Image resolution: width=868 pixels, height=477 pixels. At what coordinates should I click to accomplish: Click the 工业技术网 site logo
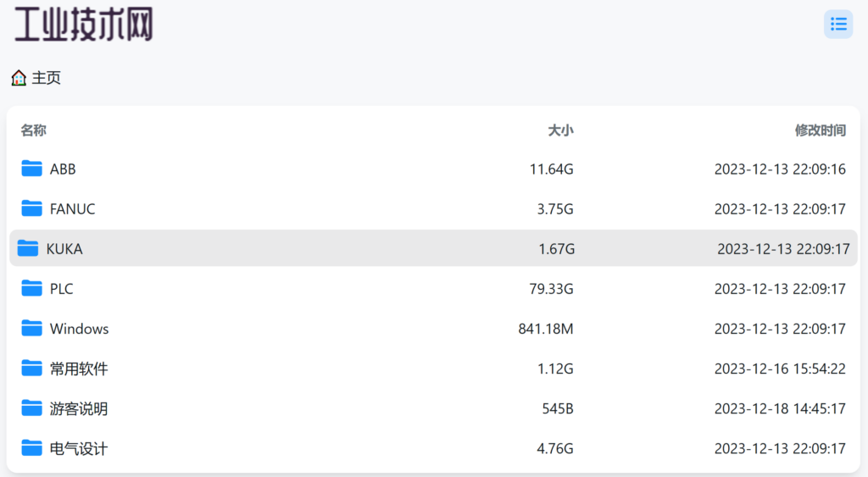click(84, 25)
